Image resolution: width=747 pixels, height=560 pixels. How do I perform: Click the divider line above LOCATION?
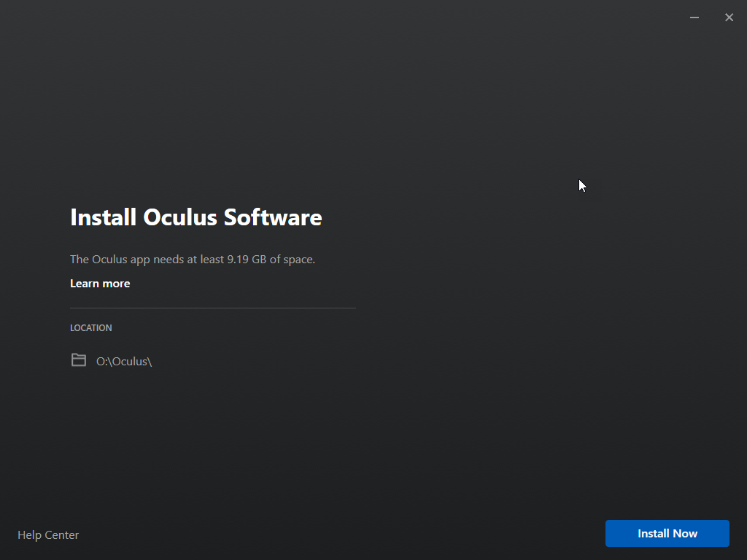coord(213,308)
